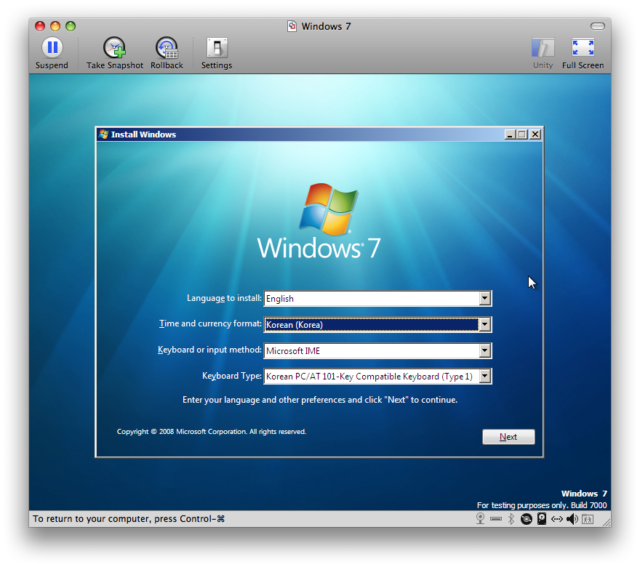Zoom the Mac window with green button

tap(71, 26)
